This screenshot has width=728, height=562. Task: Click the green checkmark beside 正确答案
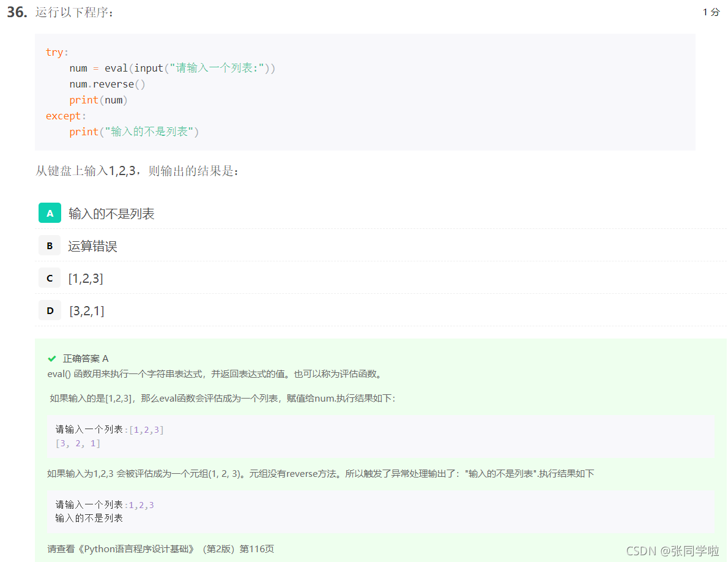(52, 359)
